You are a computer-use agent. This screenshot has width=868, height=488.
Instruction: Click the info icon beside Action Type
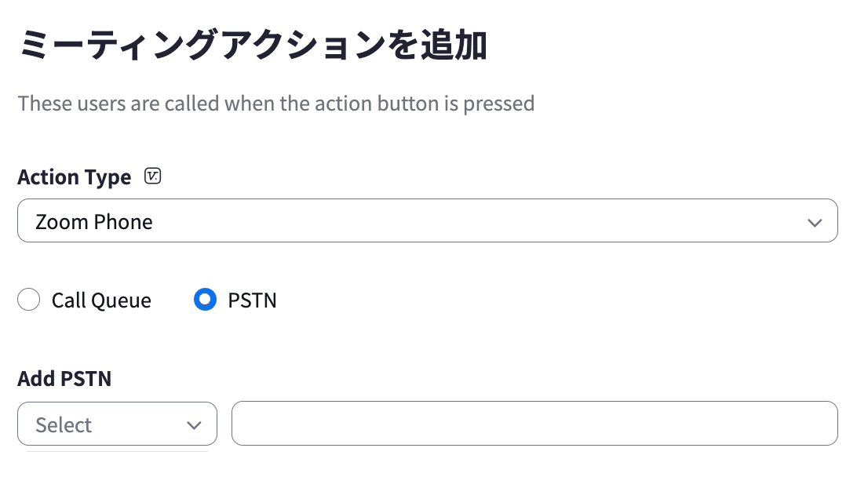(152, 176)
